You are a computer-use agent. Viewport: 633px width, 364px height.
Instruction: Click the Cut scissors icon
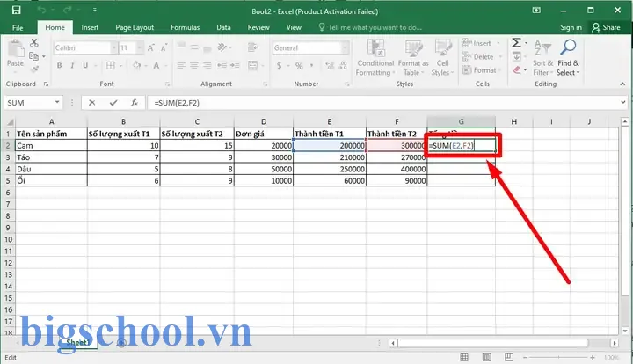coord(34,43)
